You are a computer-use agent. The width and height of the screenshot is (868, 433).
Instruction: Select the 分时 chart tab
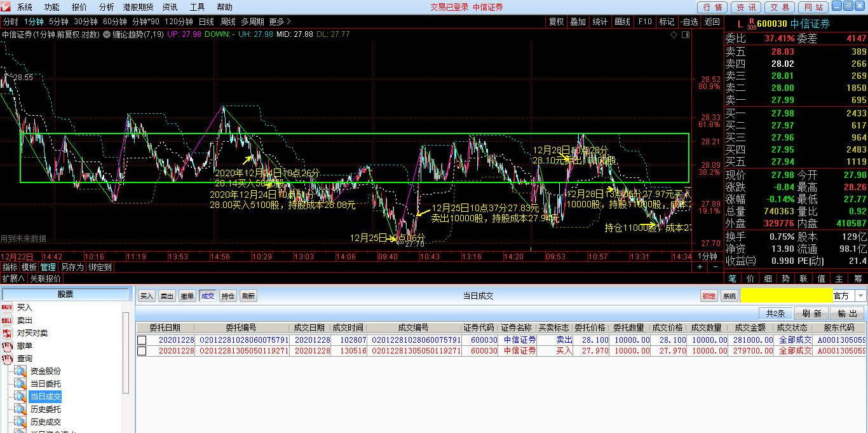[10, 22]
